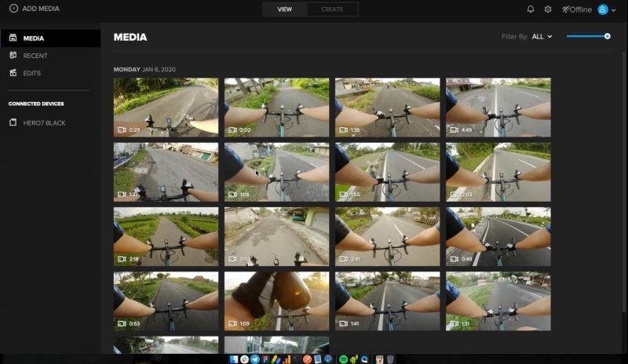Click the video camera icon on 2:03 clip

[x=455, y=195]
